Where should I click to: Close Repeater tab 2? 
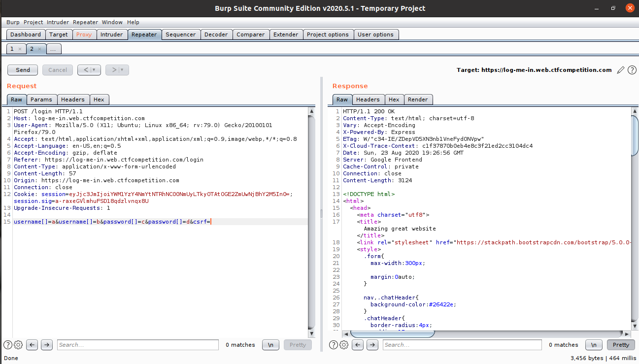click(39, 49)
